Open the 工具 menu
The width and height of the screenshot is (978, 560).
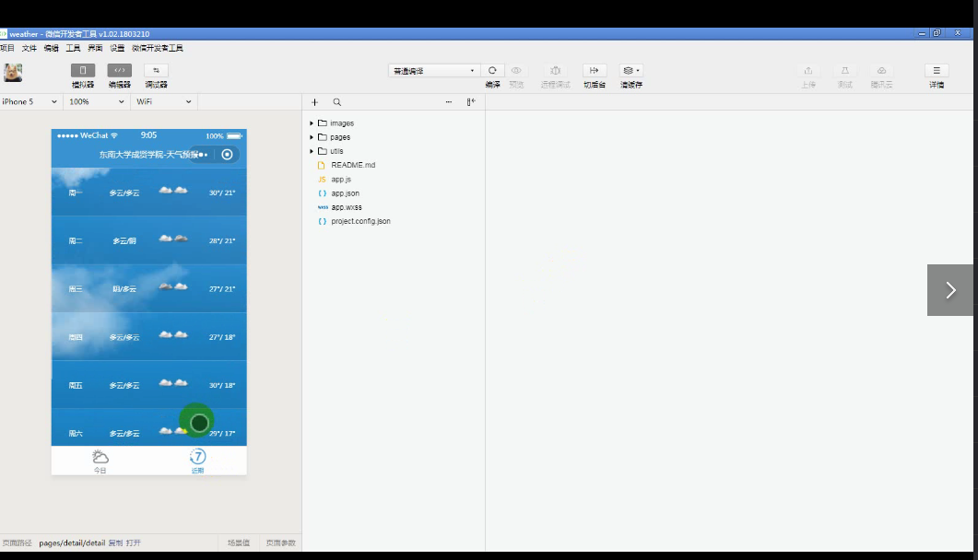click(73, 48)
